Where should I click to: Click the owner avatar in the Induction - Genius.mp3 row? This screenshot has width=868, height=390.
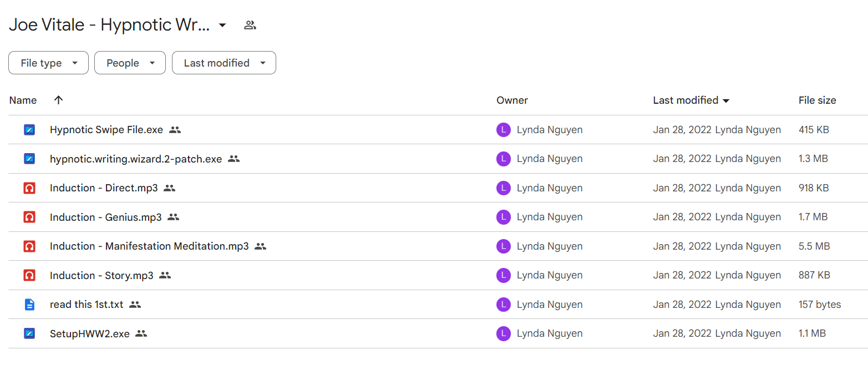(503, 217)
